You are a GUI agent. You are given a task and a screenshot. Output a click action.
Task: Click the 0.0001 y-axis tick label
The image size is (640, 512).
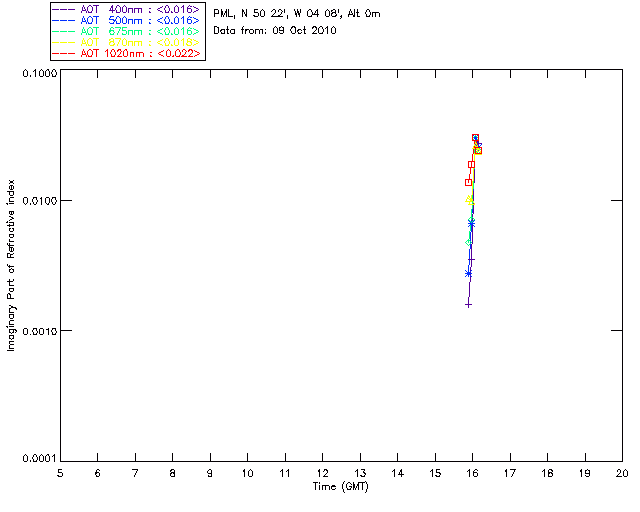[36, 458]
